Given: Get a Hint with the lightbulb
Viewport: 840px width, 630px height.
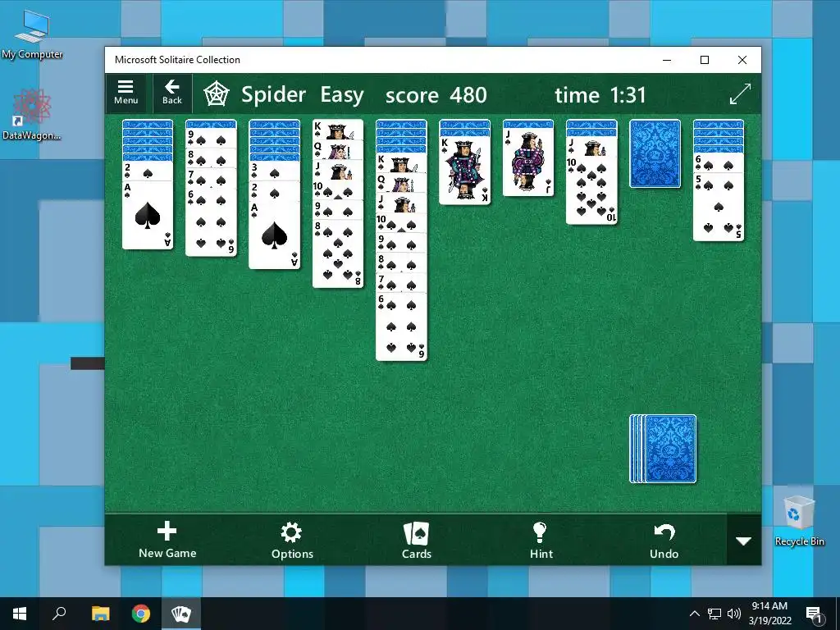Looking at the screenshot, I should [x=541, y=540].
